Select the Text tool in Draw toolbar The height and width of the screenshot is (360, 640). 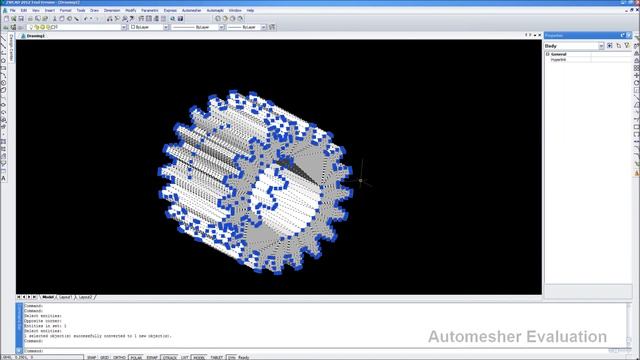coord(3,178)
